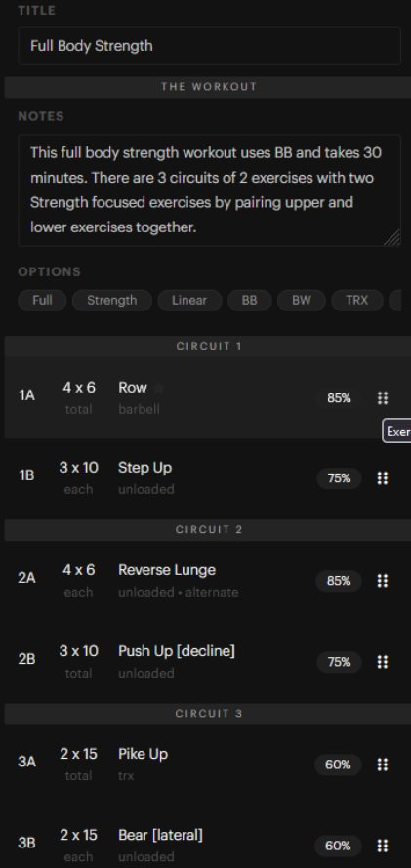Click the drag handle for Push Up decline
Viewport: 411px width, 868px height.
(x=383, y=662)
